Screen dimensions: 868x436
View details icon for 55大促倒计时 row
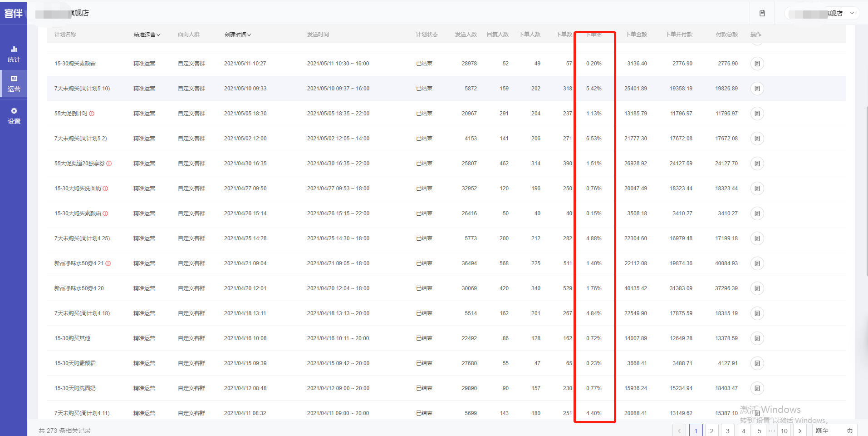coord(757,114)
